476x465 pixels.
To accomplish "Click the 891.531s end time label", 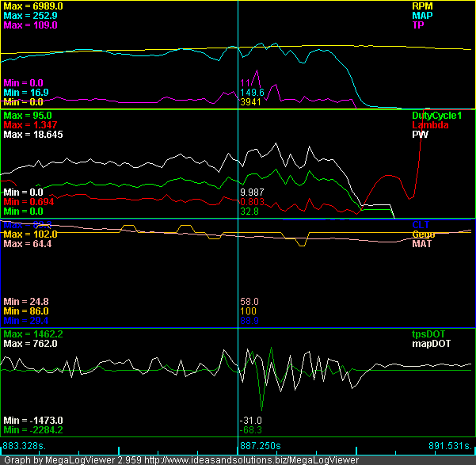I will 449,447.
